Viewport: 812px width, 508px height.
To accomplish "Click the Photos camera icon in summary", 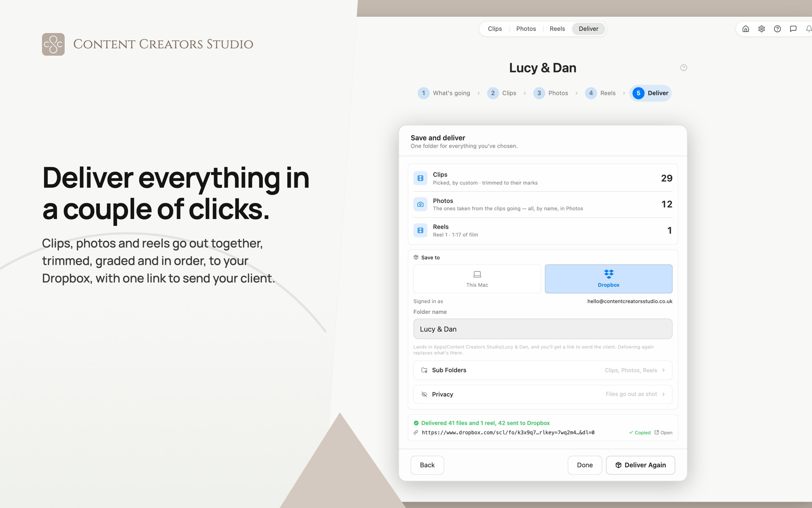I will (420, 204).
